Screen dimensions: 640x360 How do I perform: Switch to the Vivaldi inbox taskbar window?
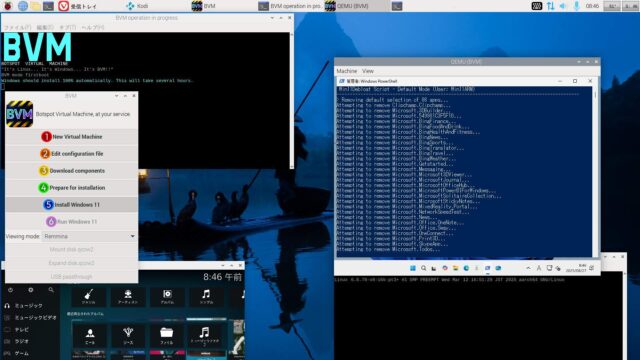(78, 6)
